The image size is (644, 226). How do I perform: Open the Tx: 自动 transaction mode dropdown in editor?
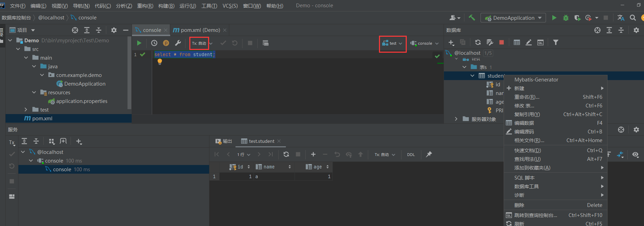(202, 43)
